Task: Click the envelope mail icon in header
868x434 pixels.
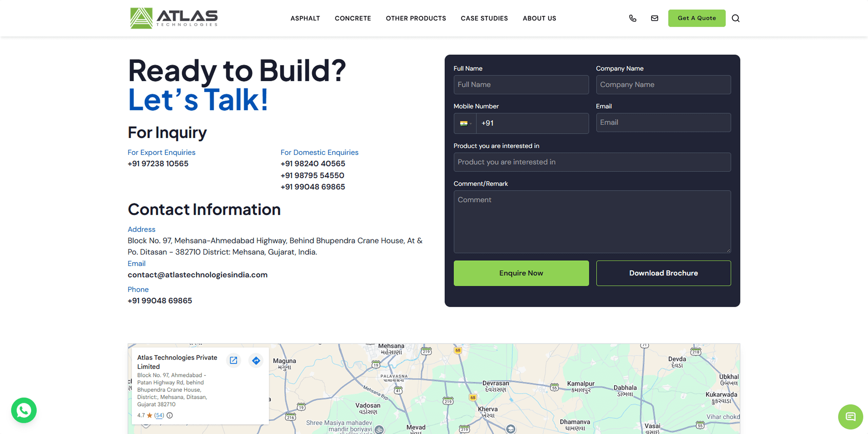Action: pos(654,18)
